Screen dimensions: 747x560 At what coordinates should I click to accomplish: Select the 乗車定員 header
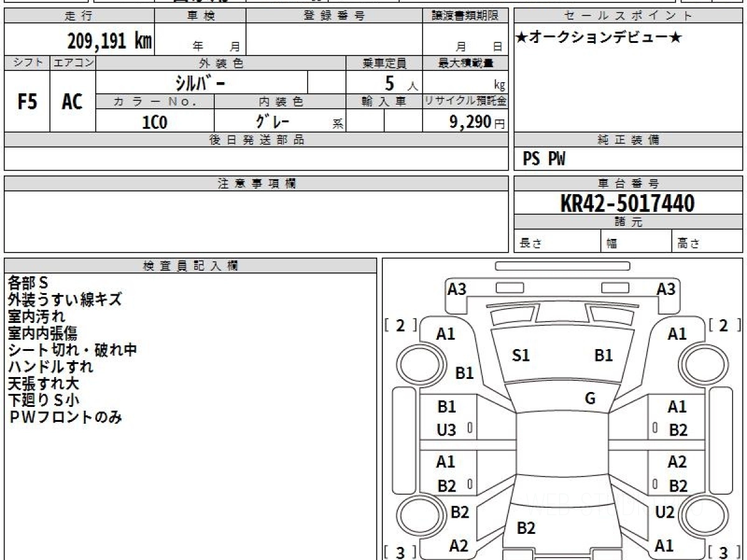384,63
